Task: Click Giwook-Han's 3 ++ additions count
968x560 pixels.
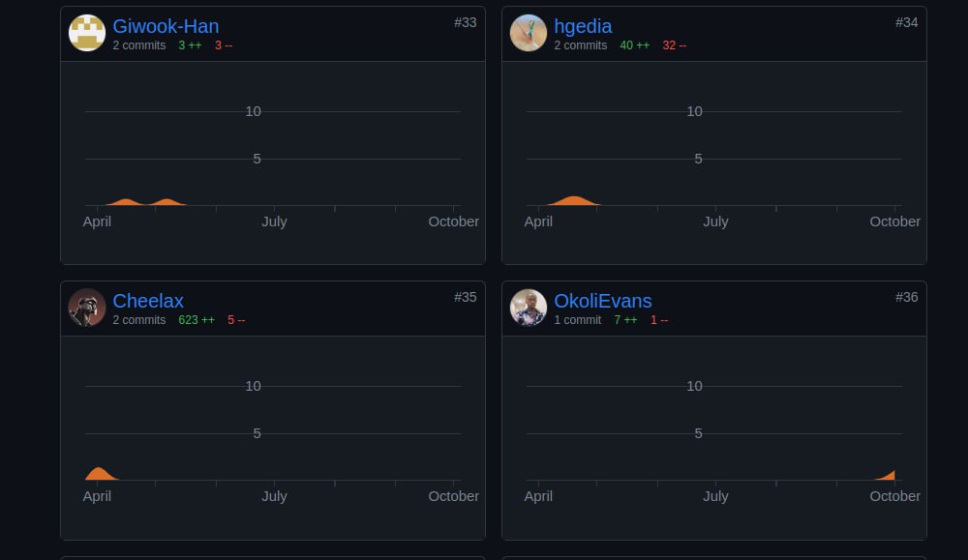Action: click(190, 45)
